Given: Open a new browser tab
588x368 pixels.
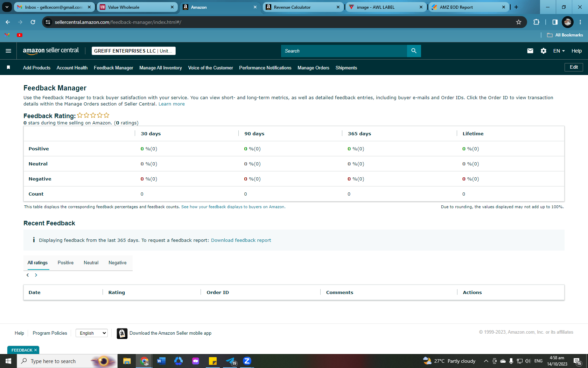Looking at the screenshot, I should pyautogui.click(x=516, y=7).
